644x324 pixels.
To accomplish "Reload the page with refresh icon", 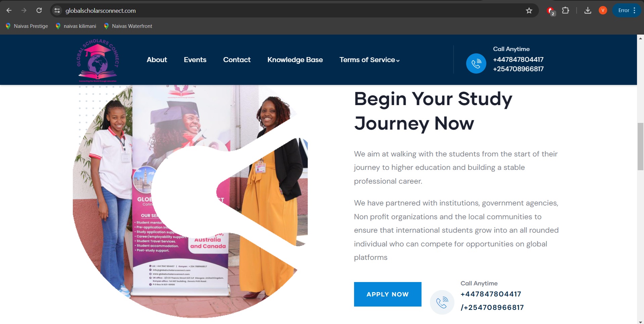I will (39, 10).
